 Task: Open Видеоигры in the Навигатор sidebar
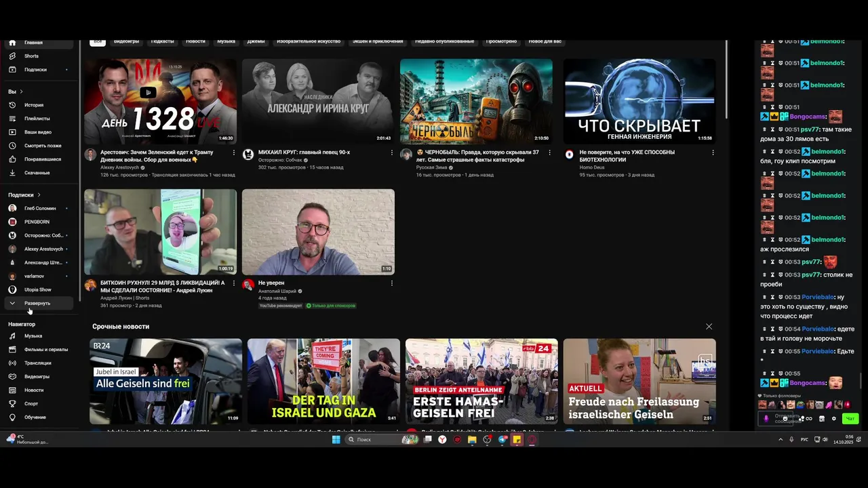(x=39, y=377)
